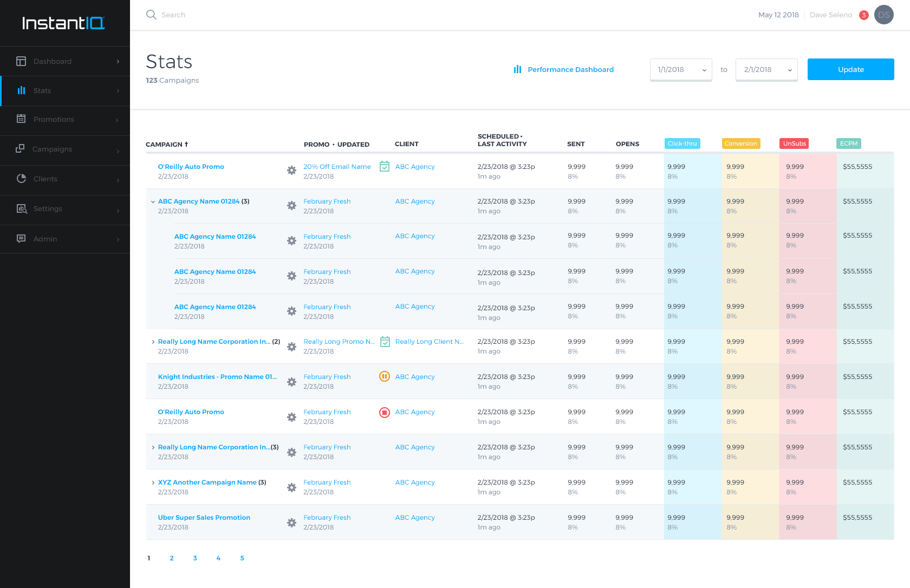Screen dimensions: 910x588
Task: Open the Settings sidebar icon
Action: point(21,209)
